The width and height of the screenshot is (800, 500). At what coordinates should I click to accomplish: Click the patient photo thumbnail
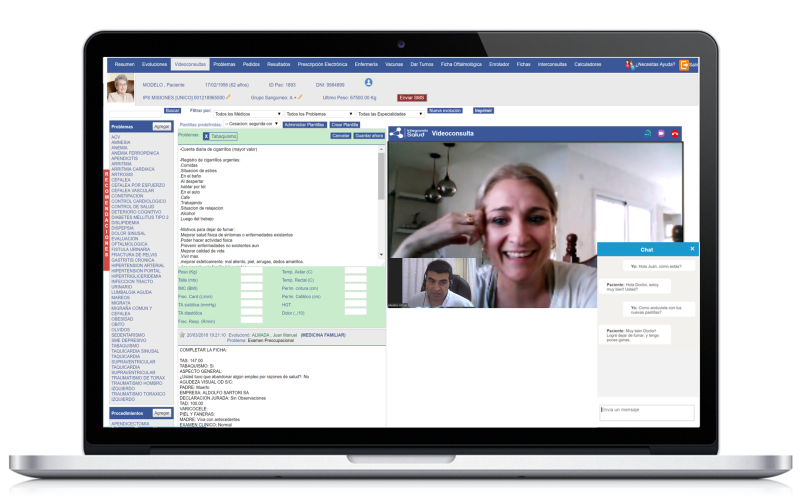(x=120, y=88)
